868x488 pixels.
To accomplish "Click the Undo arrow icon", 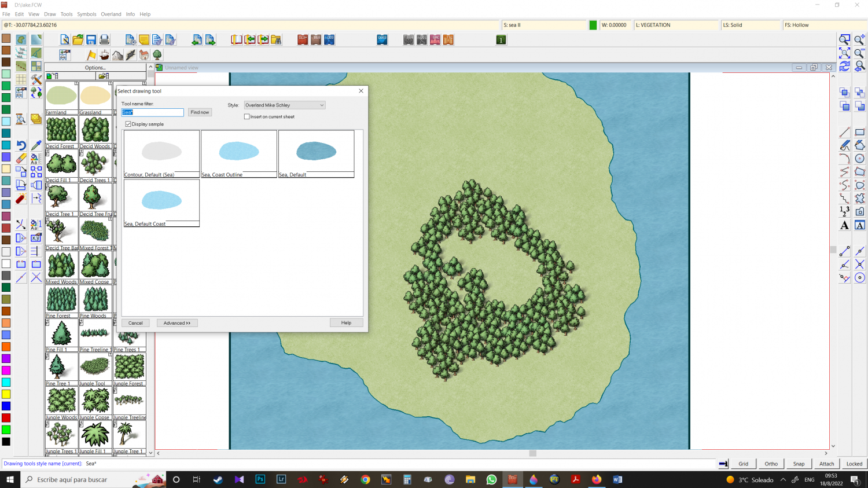I will tap(21, 145).
